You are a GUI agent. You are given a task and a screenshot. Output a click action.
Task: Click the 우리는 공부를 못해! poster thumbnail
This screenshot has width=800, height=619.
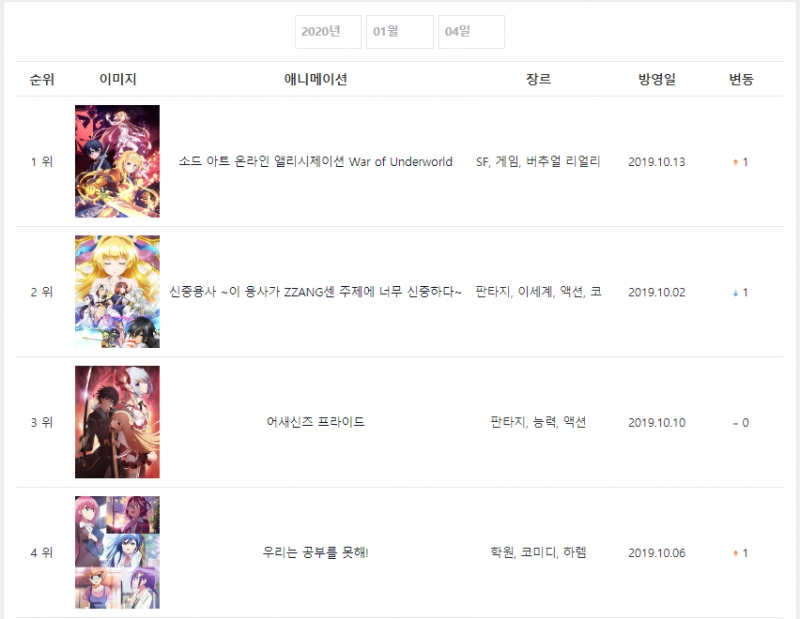pos(117,552)
